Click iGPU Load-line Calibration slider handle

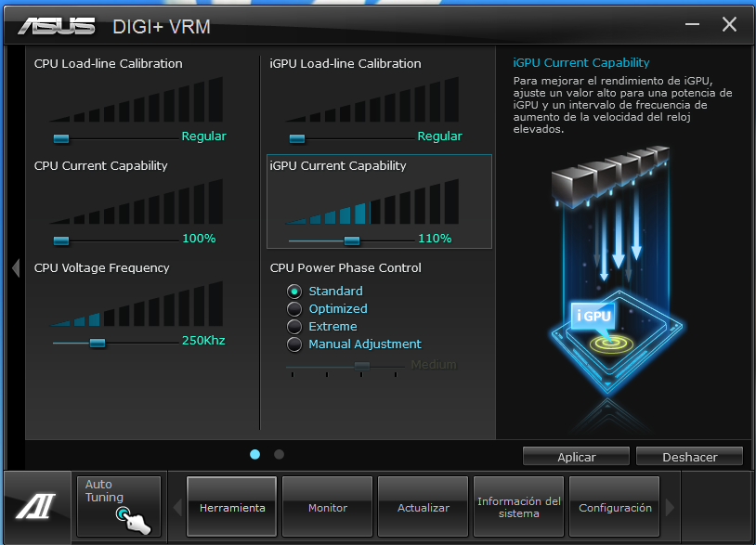click(x=297, y=138)
